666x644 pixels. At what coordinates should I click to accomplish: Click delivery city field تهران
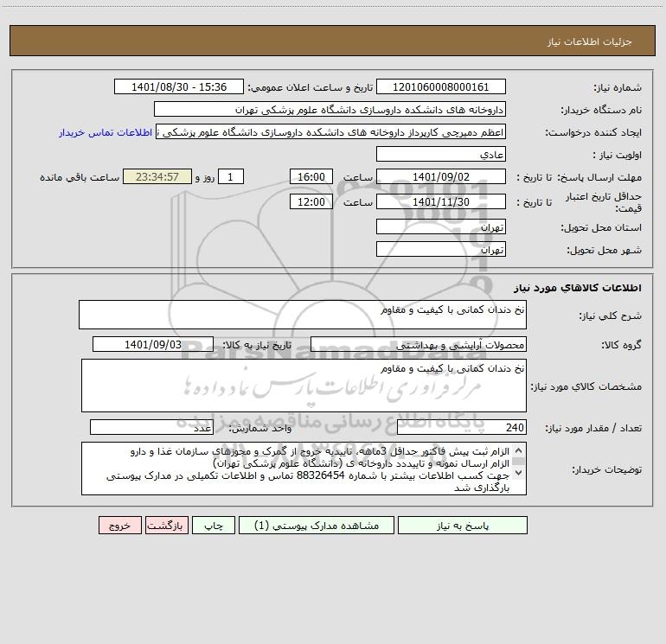[441, 249]
